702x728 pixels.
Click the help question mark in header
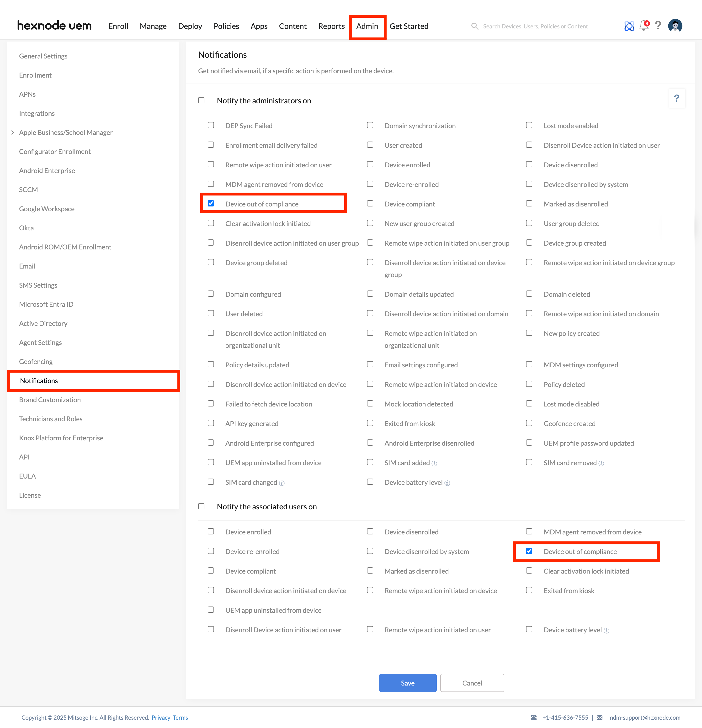(658, 26)
